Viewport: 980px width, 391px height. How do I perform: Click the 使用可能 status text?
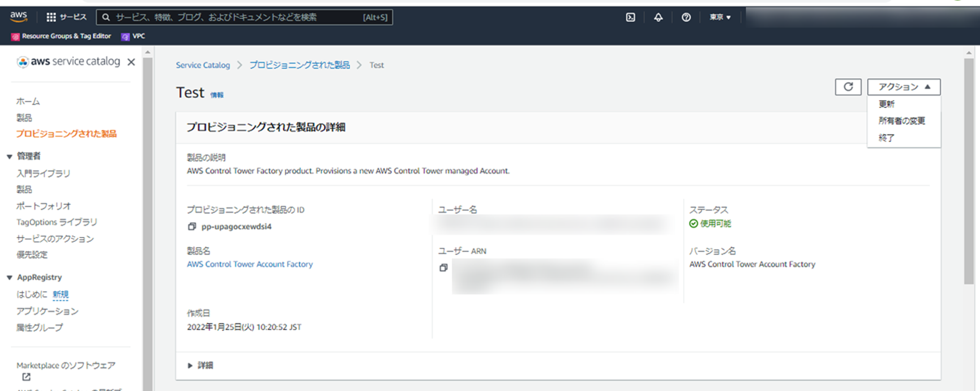click(715, 224)
